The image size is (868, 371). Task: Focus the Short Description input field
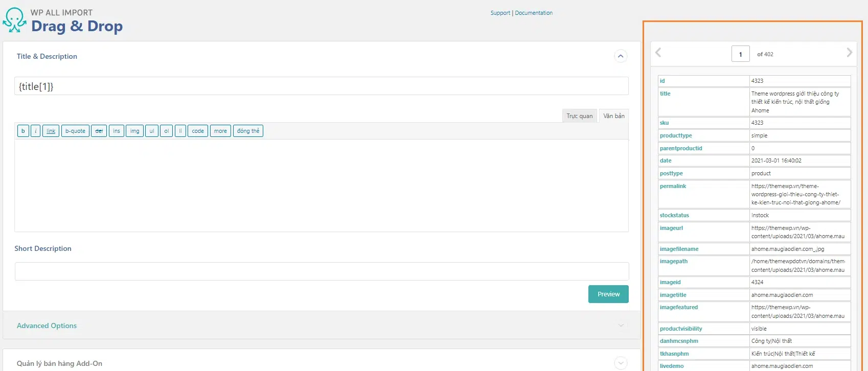click(x=322, y=271)
